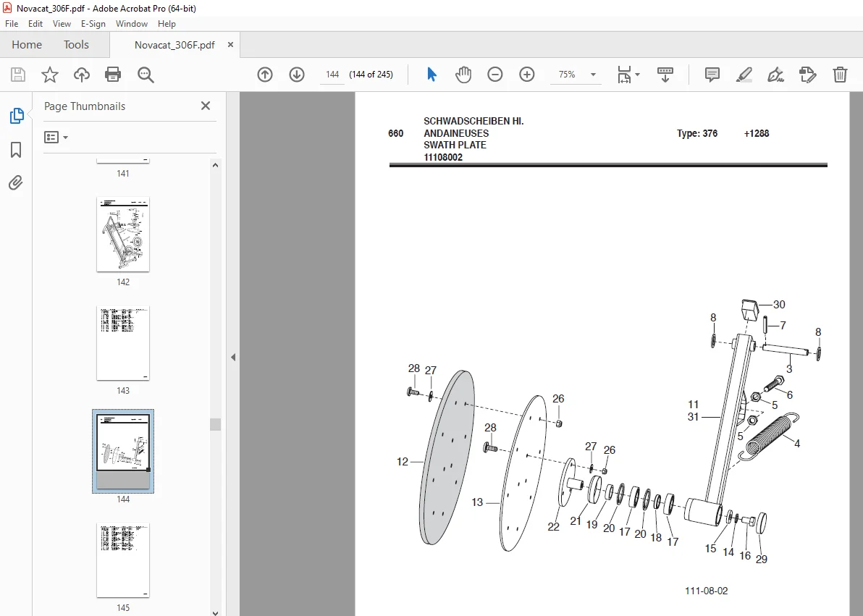Click part label 12 on diagram
863x616 pixels.
pyautogui.click(x=403, y=461)
